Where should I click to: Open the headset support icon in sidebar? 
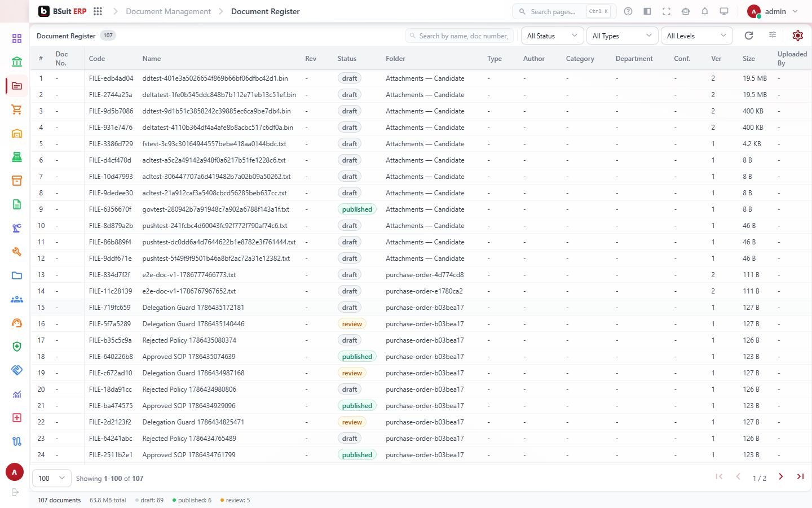pos(17,323)
